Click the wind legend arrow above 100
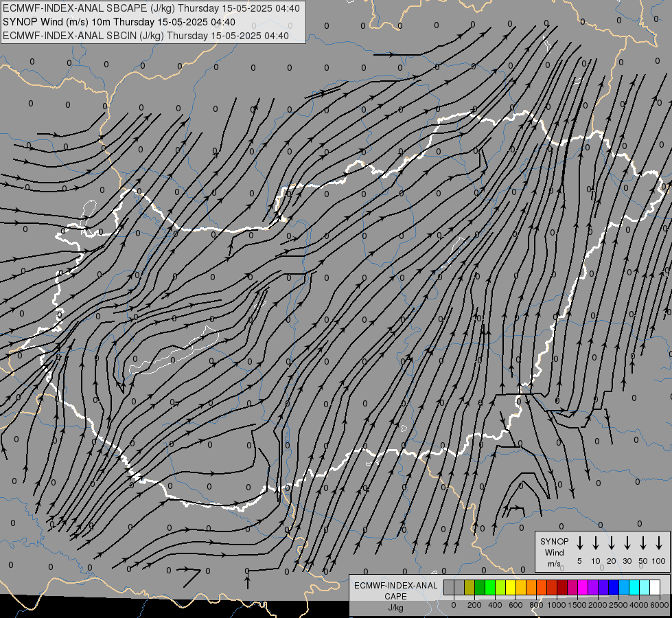 tap(659, 543)
